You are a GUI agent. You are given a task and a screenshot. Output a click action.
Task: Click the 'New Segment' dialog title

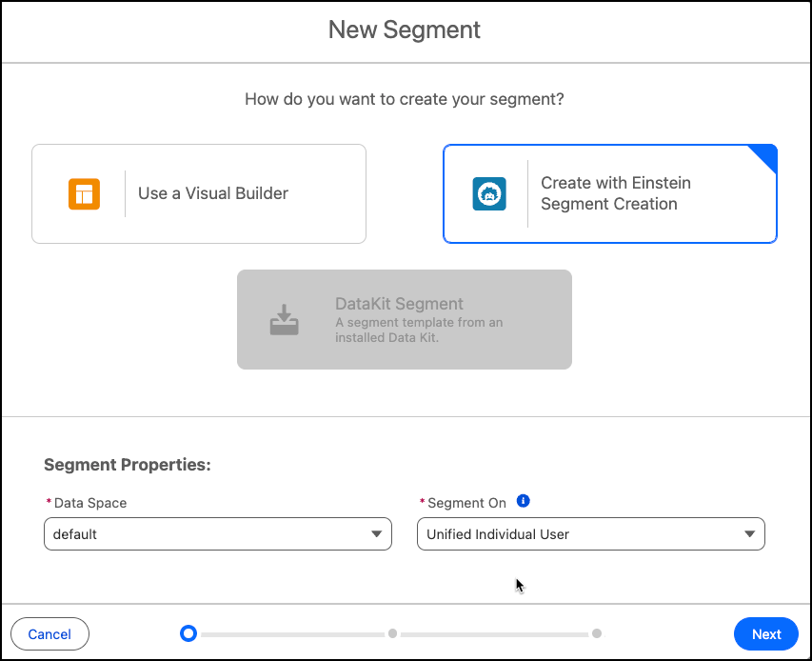coord(405,30)
